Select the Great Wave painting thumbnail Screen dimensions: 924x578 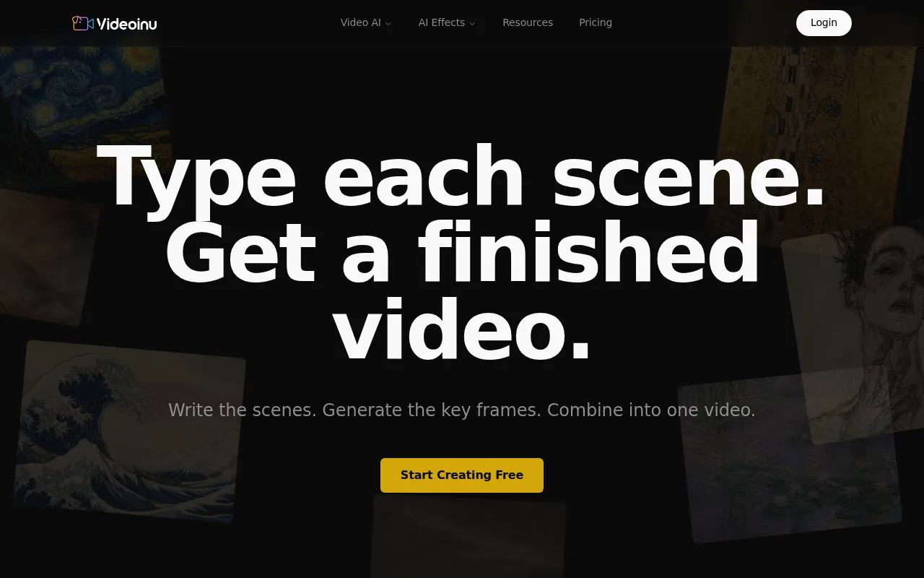click(x=130, y=431)
